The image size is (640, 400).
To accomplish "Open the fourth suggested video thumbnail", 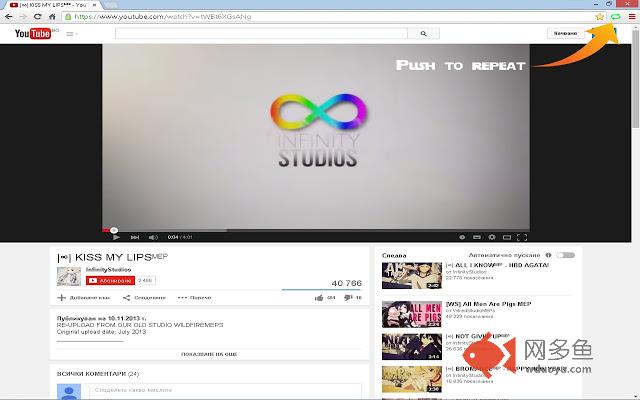I will [x=412, y=379].
